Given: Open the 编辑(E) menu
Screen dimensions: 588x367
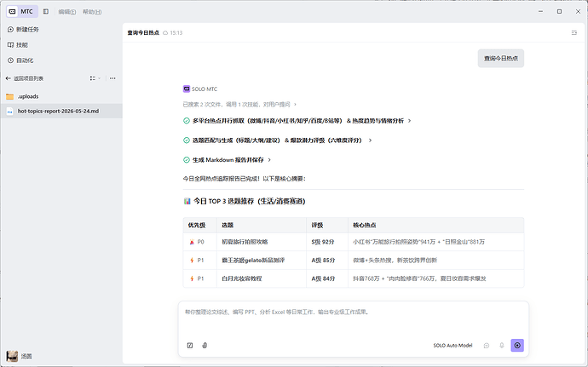Looking at the screenshot, I should click(x=67, y=12).
